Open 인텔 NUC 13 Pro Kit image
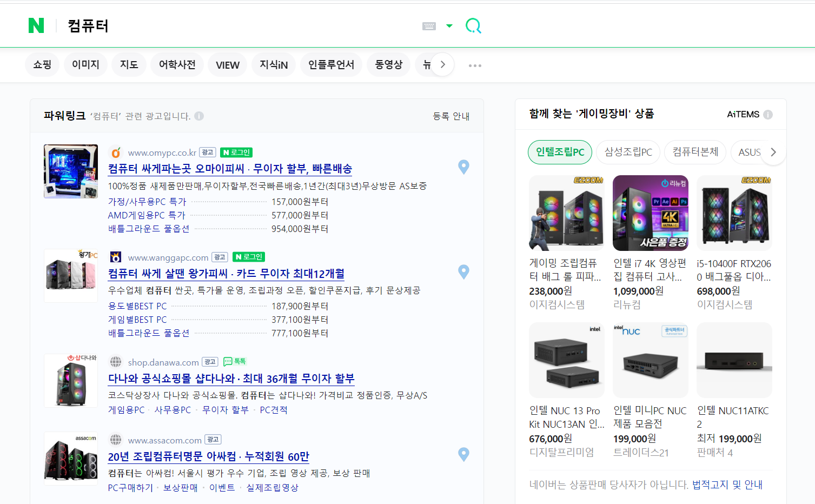This screenshot has height=504, width=815. point(567,360)
